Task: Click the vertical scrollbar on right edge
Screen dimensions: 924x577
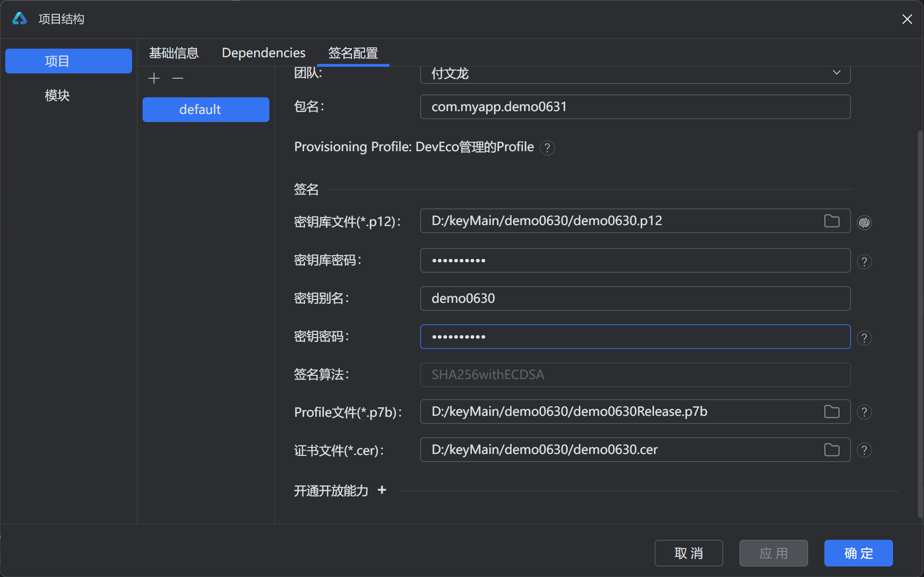Action: coord(920,324)
